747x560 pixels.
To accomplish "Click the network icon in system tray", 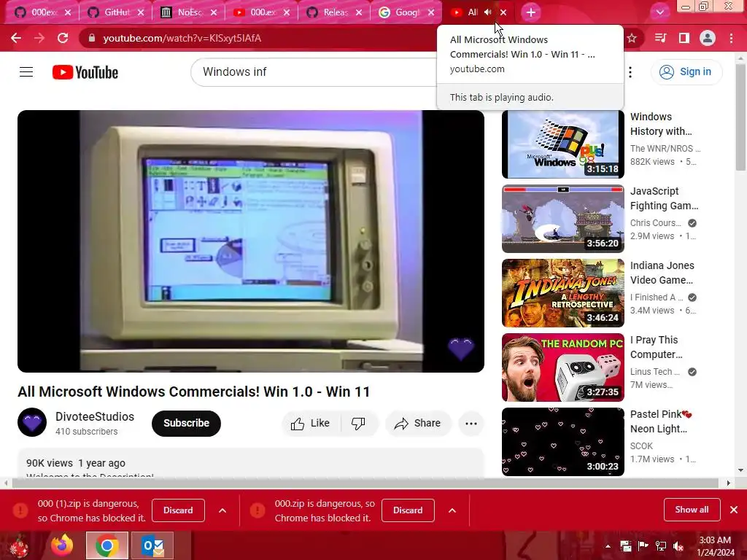I will [x=661, y=546].
